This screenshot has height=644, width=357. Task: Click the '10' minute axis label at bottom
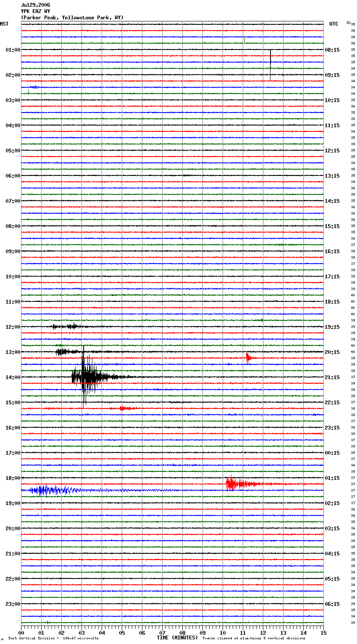(x=223, y=633)
